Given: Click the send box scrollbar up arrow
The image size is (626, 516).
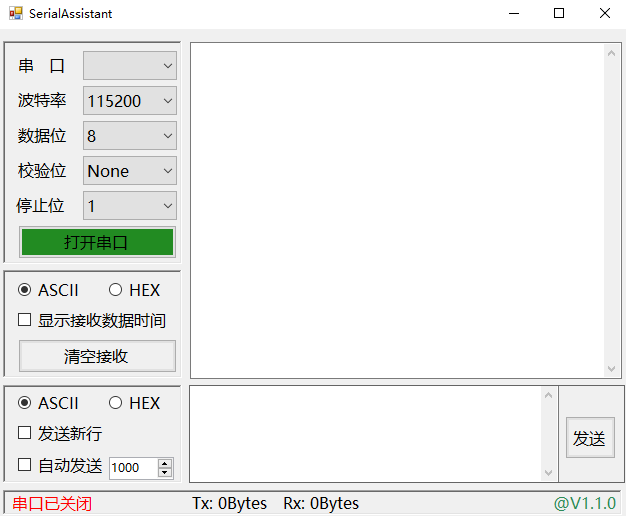Looking at the screenshot, I should (549, 395).
